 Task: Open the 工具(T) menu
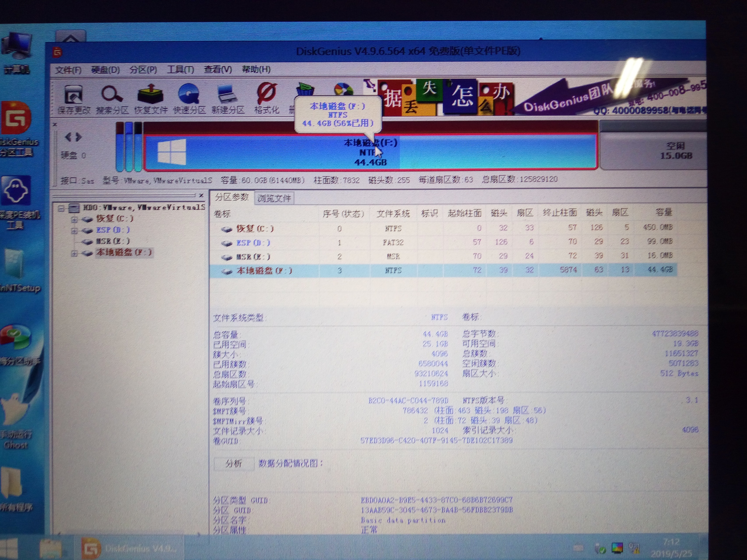(x=180, y=70)
